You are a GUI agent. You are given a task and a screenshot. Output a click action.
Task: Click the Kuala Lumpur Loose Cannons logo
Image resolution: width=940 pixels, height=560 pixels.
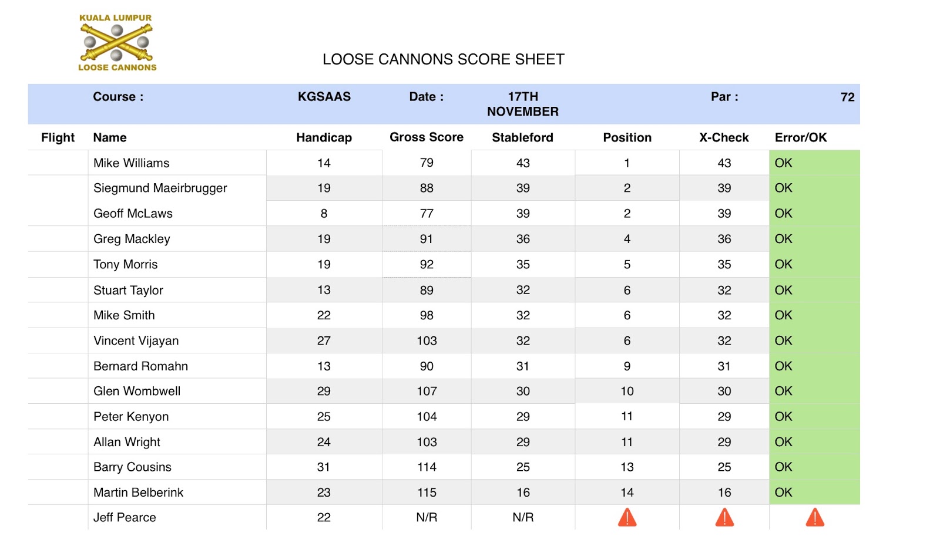(x=117, y=43)
